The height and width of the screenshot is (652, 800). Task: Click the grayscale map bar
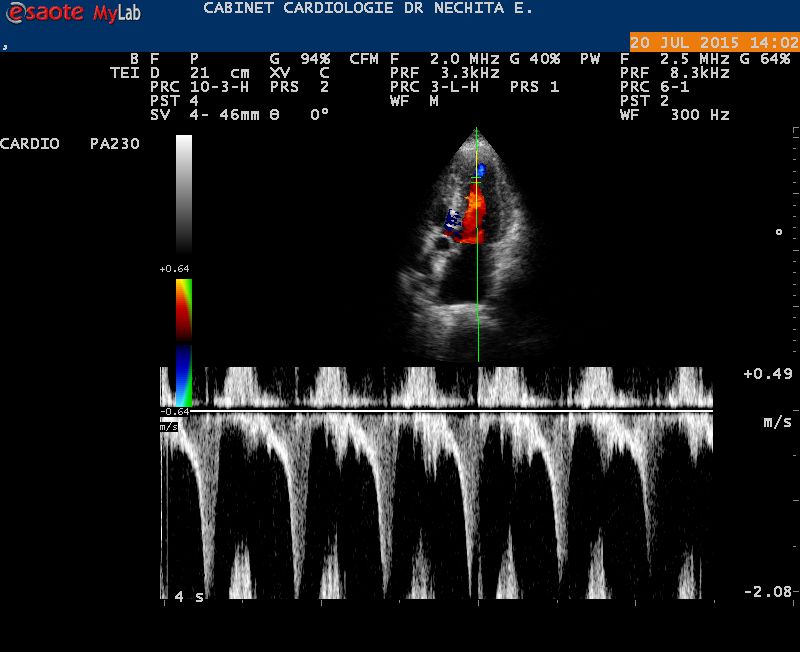pyautogui.click(x=184, y=194)
